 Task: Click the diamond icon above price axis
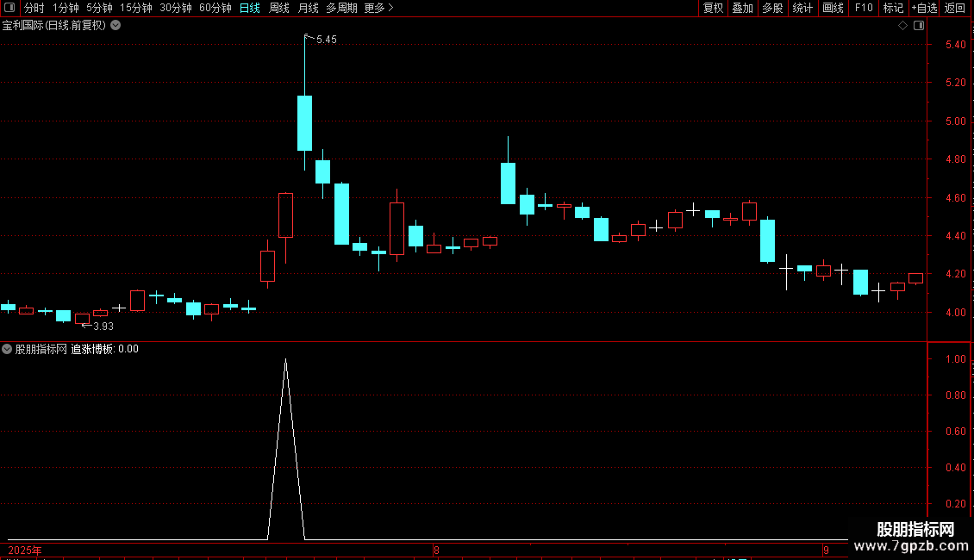point(902,26)
